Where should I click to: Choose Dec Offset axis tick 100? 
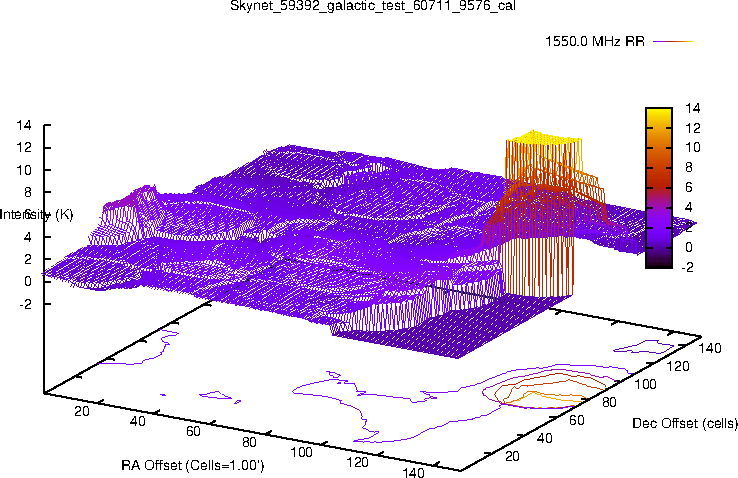645,384
